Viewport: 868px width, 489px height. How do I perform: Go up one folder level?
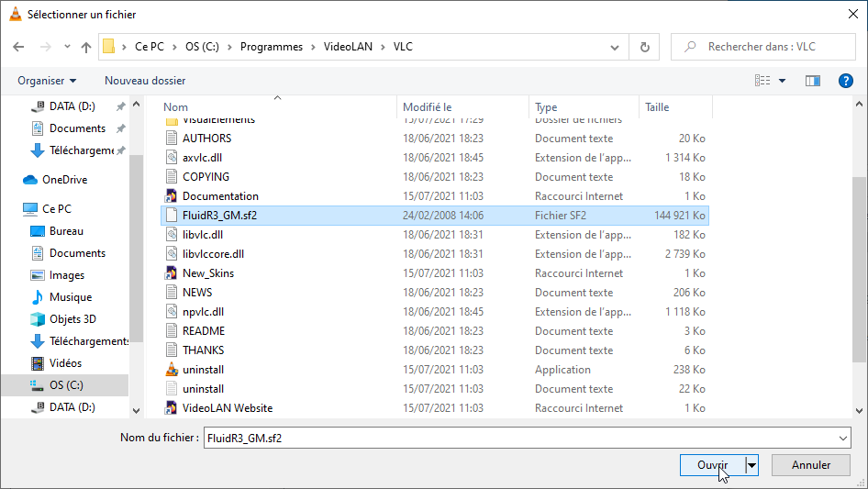click(x=86, y=47)
